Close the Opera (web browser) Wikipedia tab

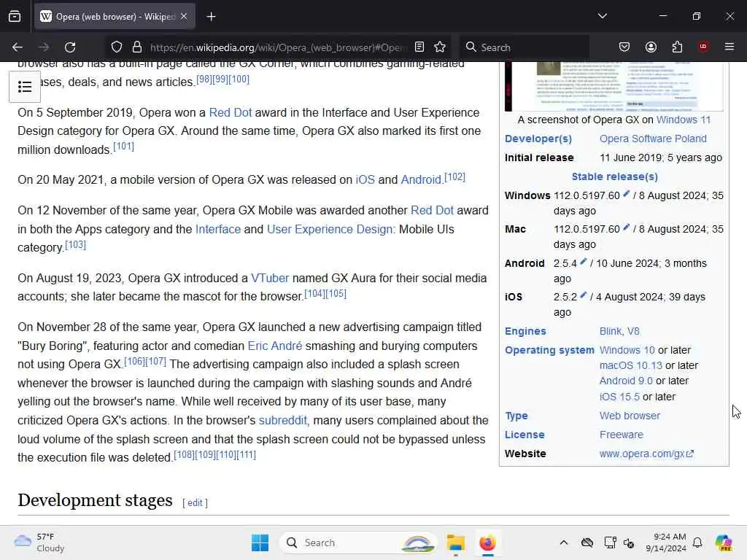pos(184,17)
